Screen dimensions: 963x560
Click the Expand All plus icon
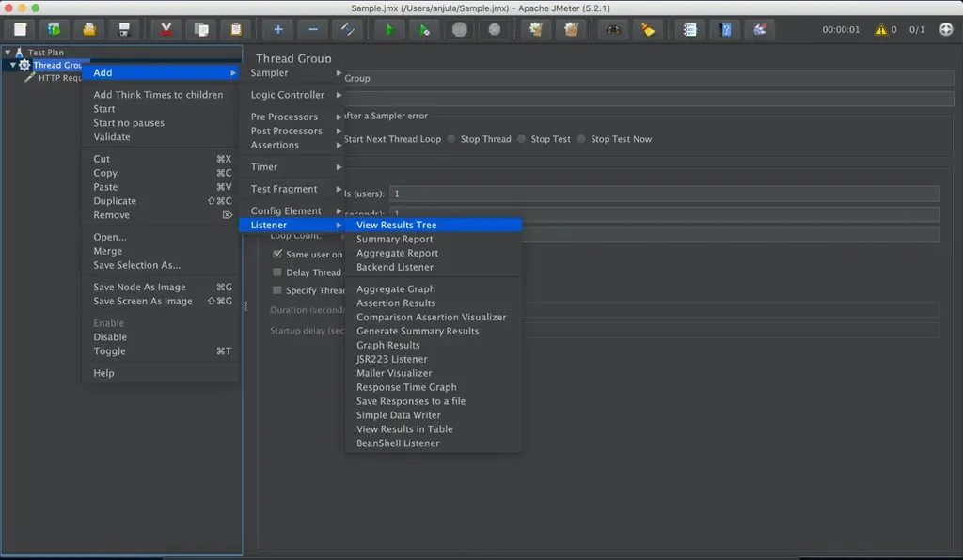click(277, 29)
